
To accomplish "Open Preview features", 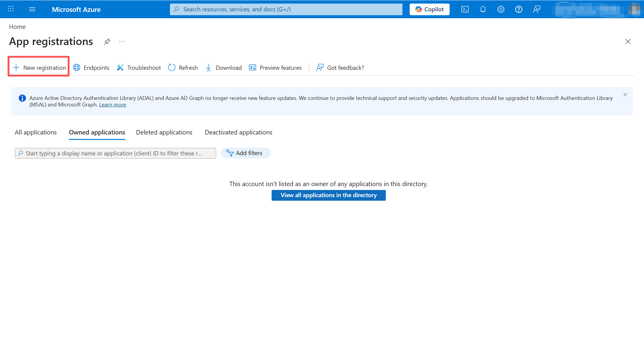I will pyautogui.click(x=275, y=68).
